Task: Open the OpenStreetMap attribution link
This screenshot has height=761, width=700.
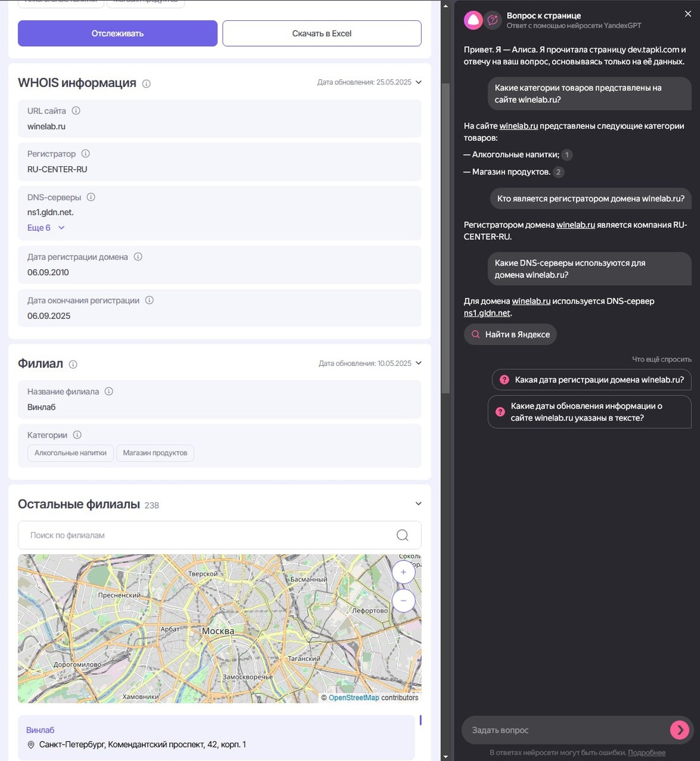Action: pos(354,698)
